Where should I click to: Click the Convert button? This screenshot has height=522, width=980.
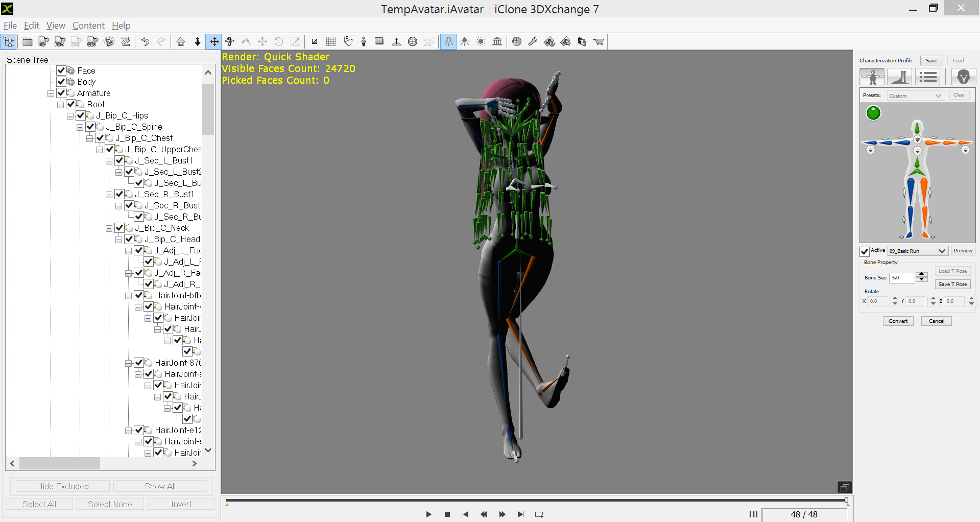tap(898, 321)
